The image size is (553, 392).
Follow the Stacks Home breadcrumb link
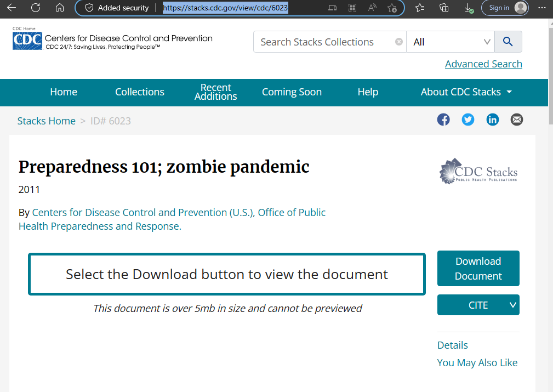(47, 121)
